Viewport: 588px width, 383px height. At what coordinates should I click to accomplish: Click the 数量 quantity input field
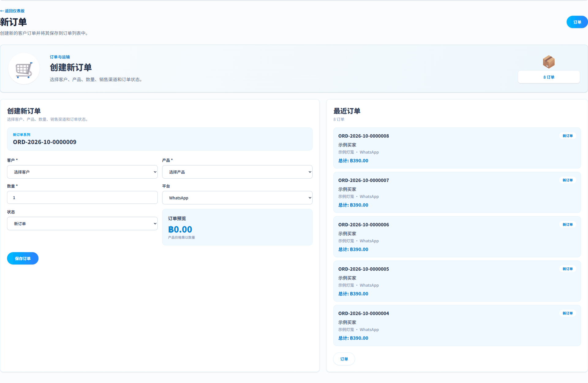(x=82, y=198)
